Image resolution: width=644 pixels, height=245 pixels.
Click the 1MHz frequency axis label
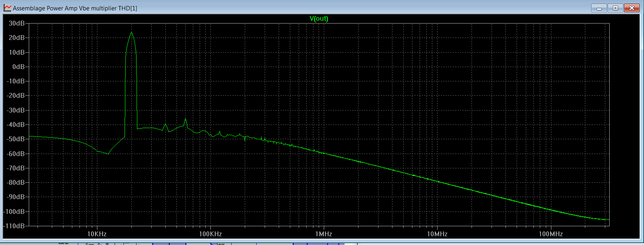(324, 234)
